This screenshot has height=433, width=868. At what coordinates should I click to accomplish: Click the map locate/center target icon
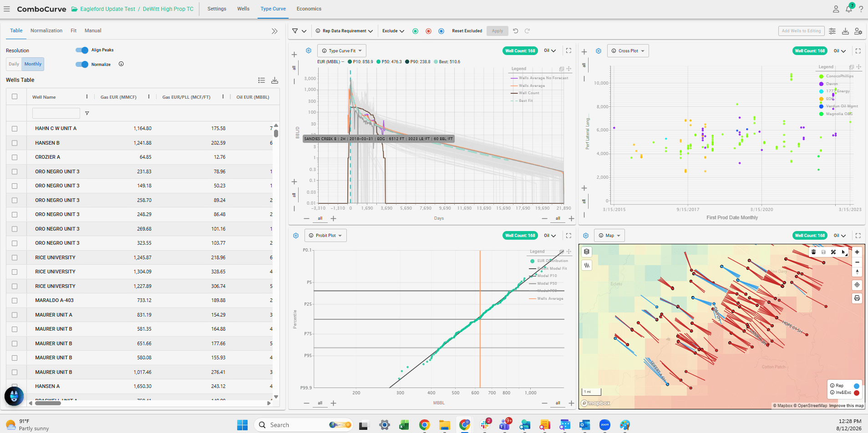857,285
